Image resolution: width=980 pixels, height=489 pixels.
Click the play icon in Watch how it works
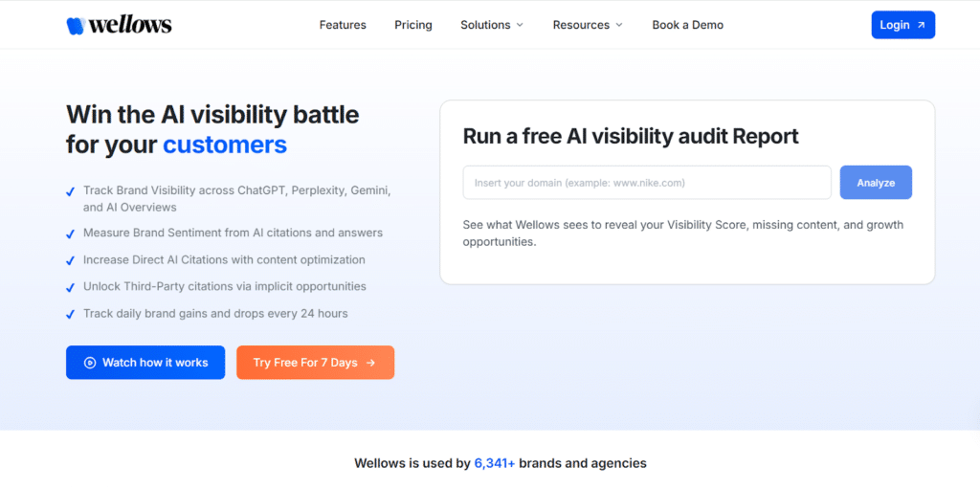point(90,363)
